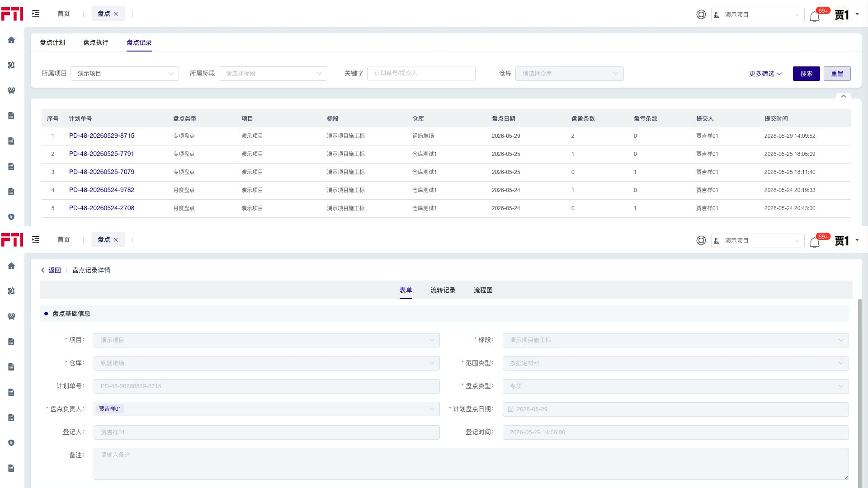Switch to the 盘点计划 tab

point(52,42)
